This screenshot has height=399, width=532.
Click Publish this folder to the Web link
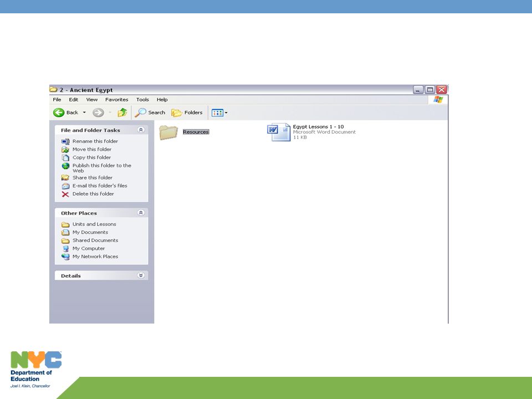point(102,168)
